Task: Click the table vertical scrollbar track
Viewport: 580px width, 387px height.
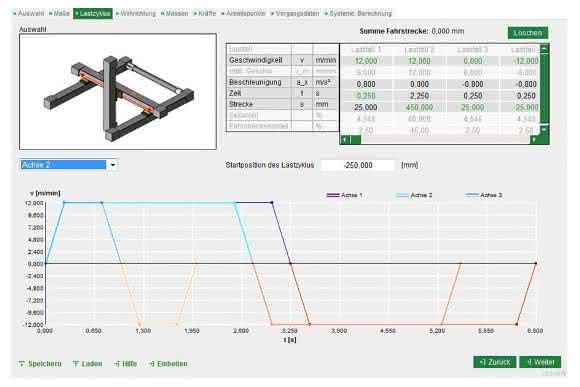Action: click(x=544, y=89)
